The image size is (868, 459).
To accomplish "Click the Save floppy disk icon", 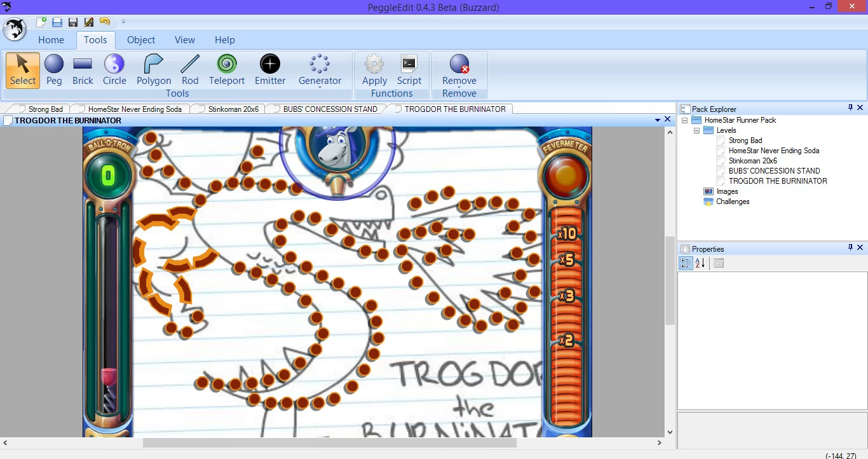I will (73, 22).
